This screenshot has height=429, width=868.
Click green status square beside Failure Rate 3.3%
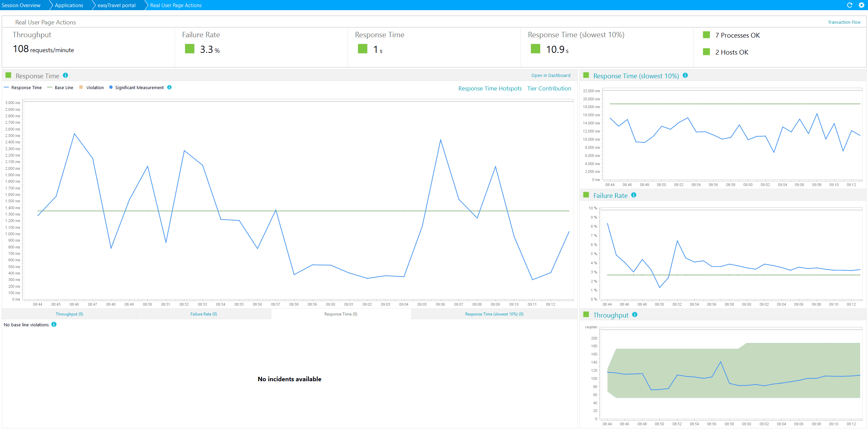(x=190, y=49)
